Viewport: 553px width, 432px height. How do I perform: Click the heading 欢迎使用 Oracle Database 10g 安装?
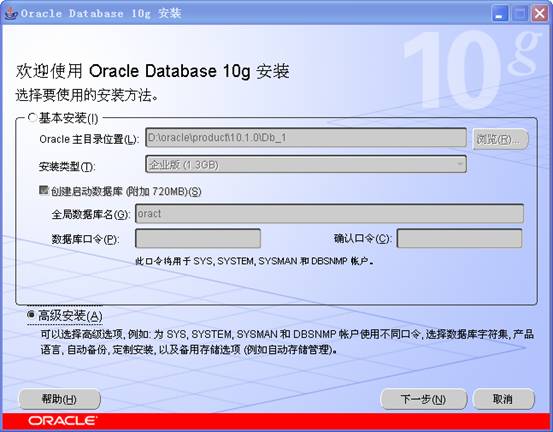pyautogui.click(x=152, y=71)
